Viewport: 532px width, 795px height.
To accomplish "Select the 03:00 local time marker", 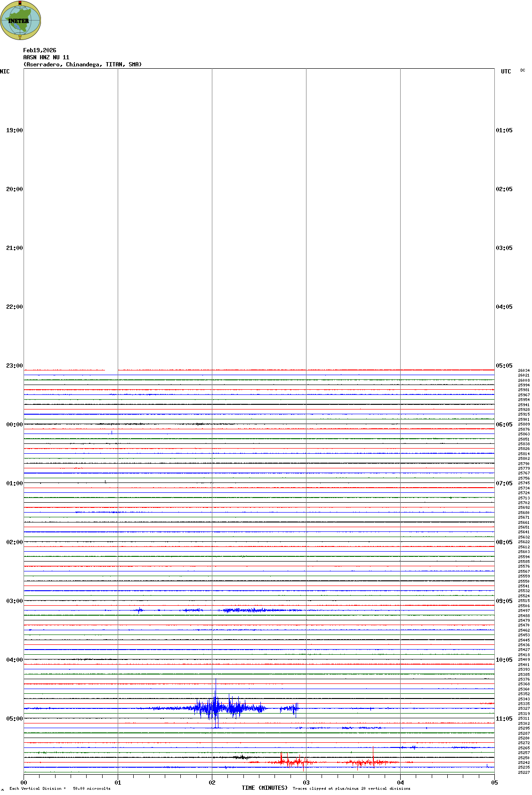I will click(14, 601).
